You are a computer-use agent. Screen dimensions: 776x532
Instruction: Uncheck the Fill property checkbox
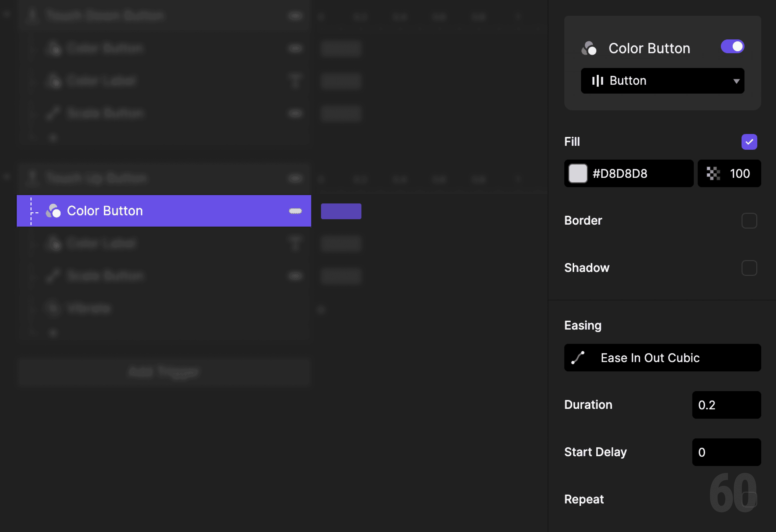pyautogui.click(x=750, y=142)
